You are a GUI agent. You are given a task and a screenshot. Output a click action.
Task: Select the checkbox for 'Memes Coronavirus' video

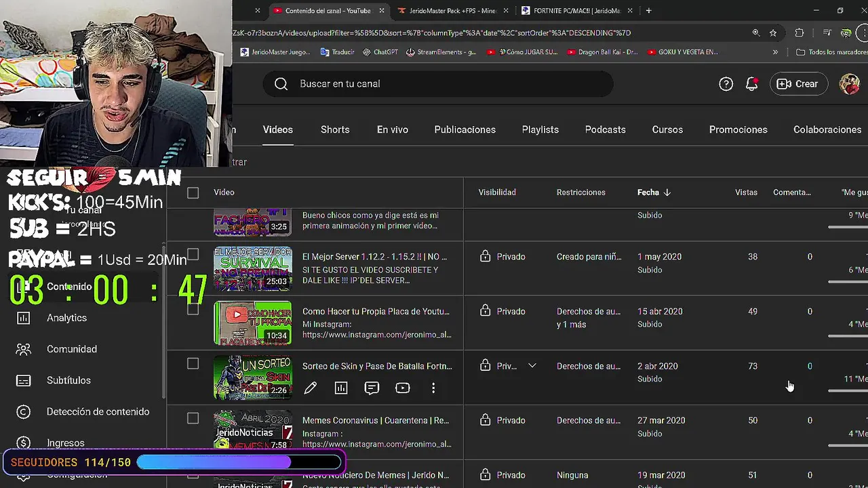[193, 418]
